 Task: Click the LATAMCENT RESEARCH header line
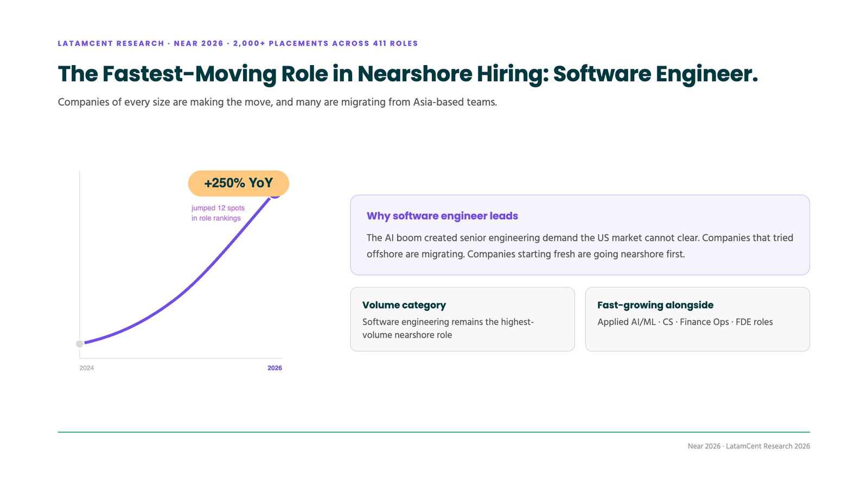[238, 43]
